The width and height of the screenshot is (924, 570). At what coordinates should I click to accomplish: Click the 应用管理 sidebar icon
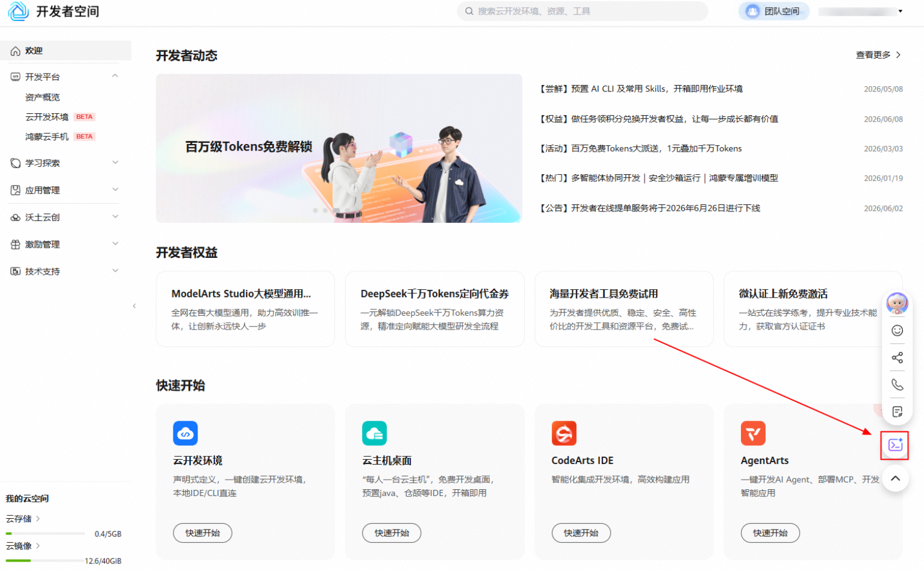[16, 190]
